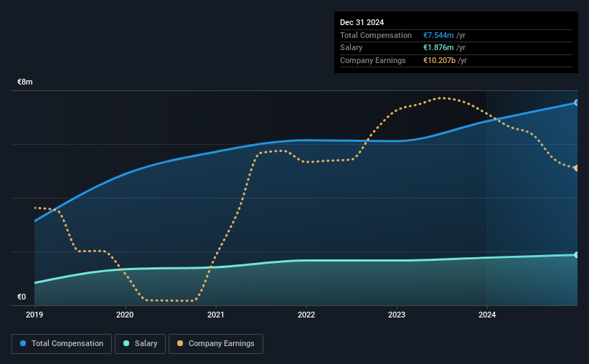
Task: Select the Company Earnings endpoint marker for 2024
Action: click(x=577, y=168)
